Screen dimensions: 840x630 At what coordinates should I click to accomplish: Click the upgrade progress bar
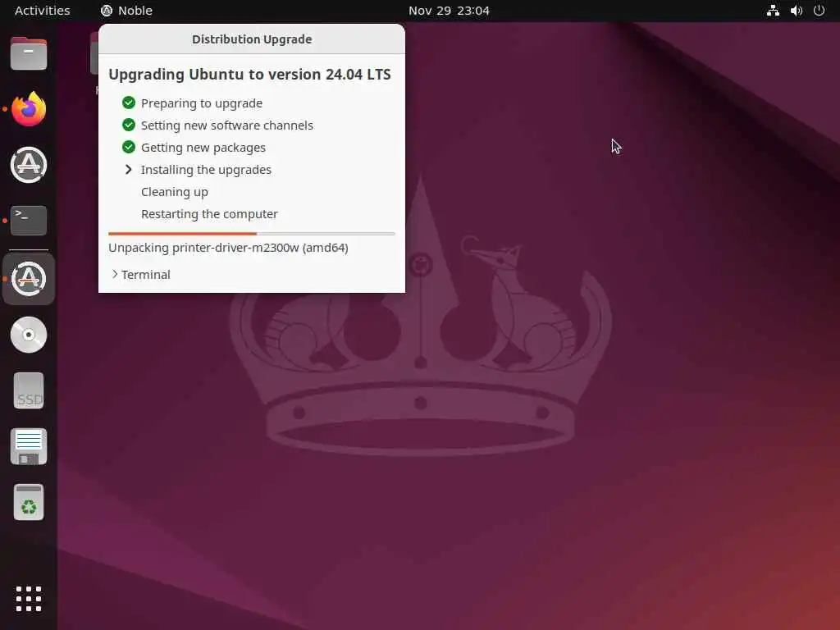tap(252, 234)
